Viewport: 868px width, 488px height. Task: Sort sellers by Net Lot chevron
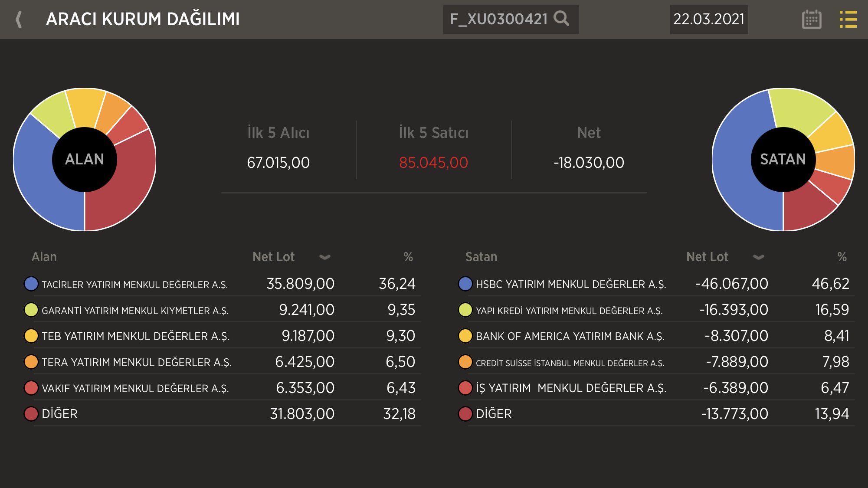click(758, 257)
